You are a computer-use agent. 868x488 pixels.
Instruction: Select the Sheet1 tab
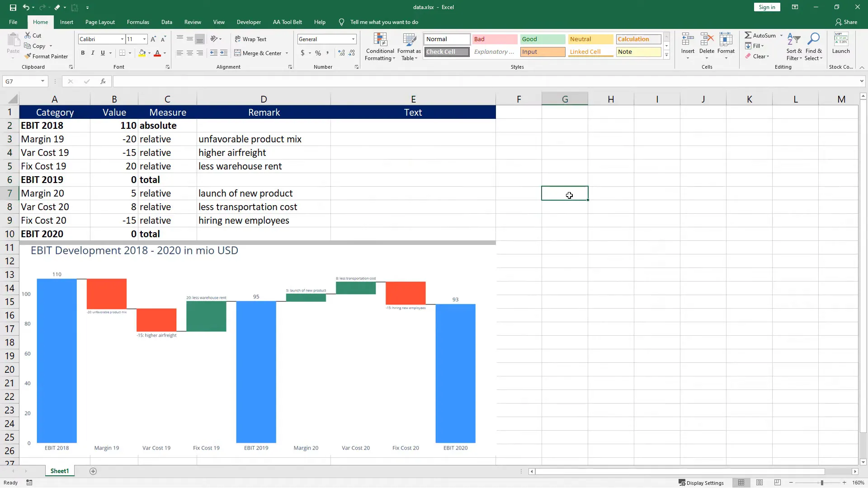coord(59,471)
